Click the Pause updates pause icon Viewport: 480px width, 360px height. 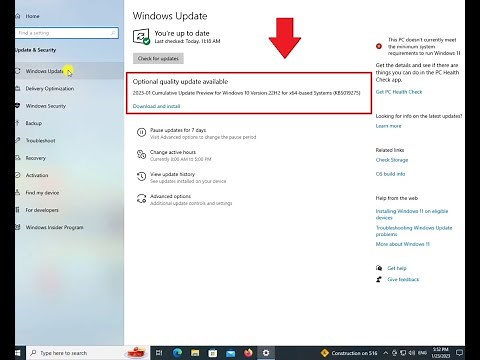141,133
